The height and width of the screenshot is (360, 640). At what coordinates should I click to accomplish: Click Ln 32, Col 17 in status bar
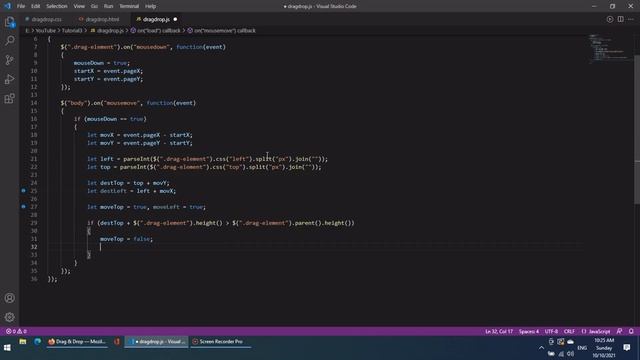[x=499, y=331]
